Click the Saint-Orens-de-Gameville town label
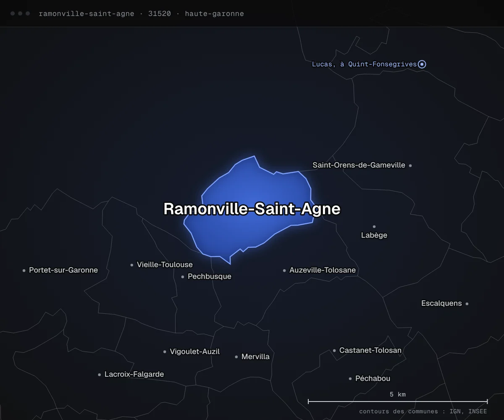 tap(359, 165)
